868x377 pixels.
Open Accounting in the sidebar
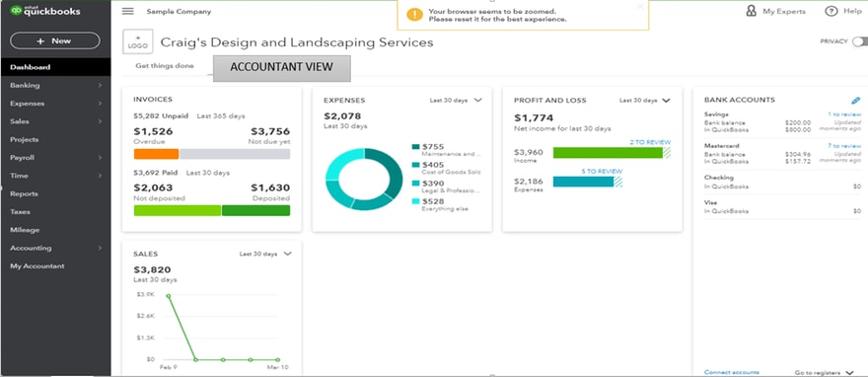[55, 248]
